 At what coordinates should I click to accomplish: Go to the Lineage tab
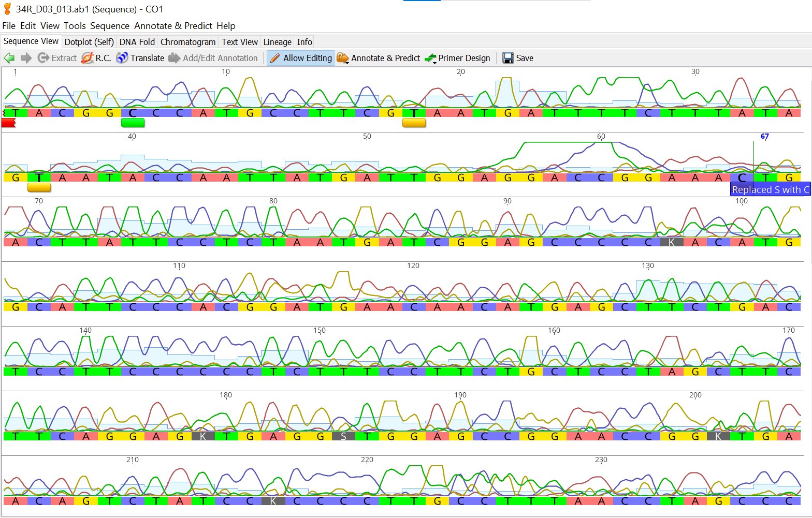pyautogui.click(x=277, y=42)
